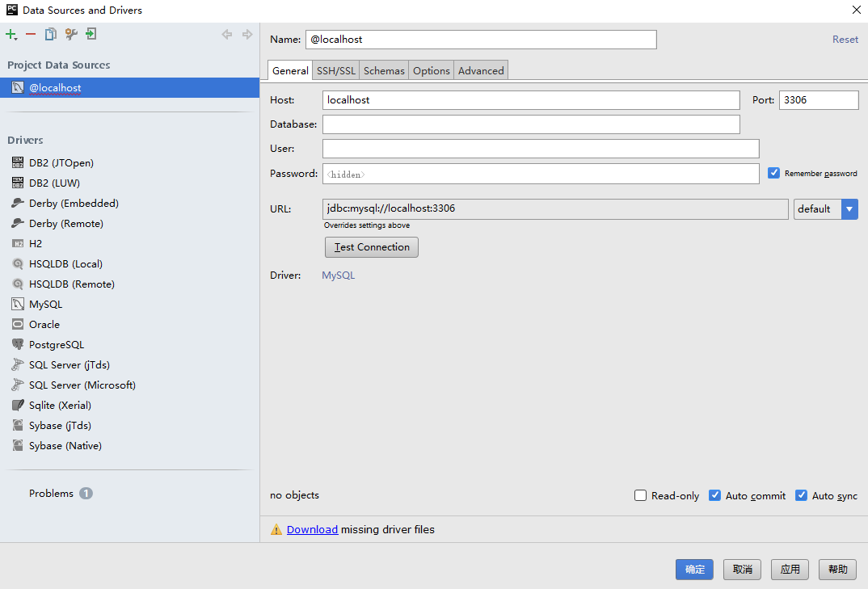Click the Download missing driver link

coord(312,530)
